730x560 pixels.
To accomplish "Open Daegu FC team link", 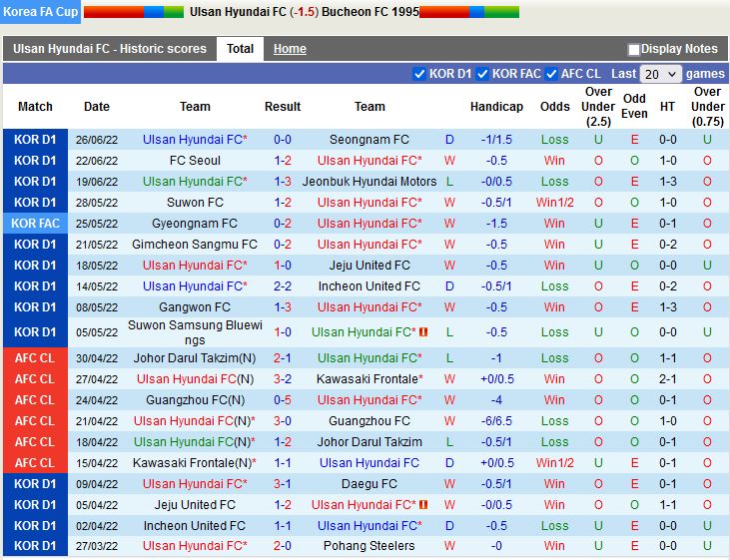I will pos(369,484).
